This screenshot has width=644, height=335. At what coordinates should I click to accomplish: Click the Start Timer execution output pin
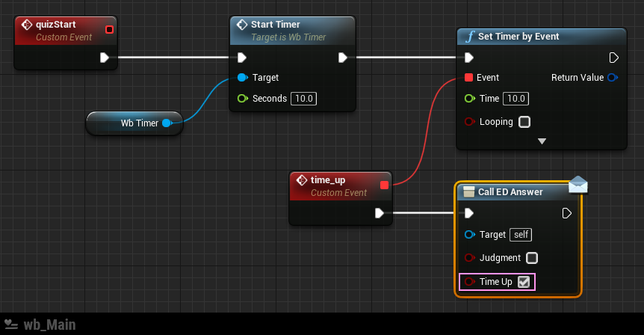click(x=342, y=58)
